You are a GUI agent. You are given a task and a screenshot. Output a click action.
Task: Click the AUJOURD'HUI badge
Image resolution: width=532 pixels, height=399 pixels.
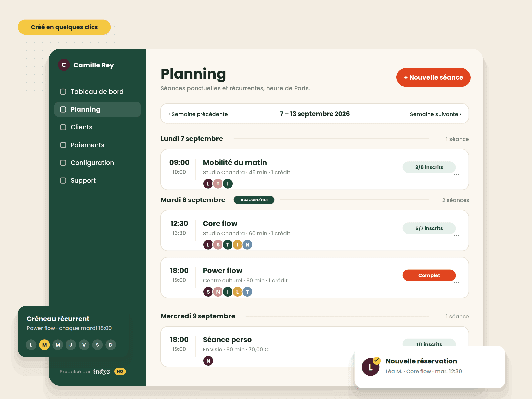[254, 200]
